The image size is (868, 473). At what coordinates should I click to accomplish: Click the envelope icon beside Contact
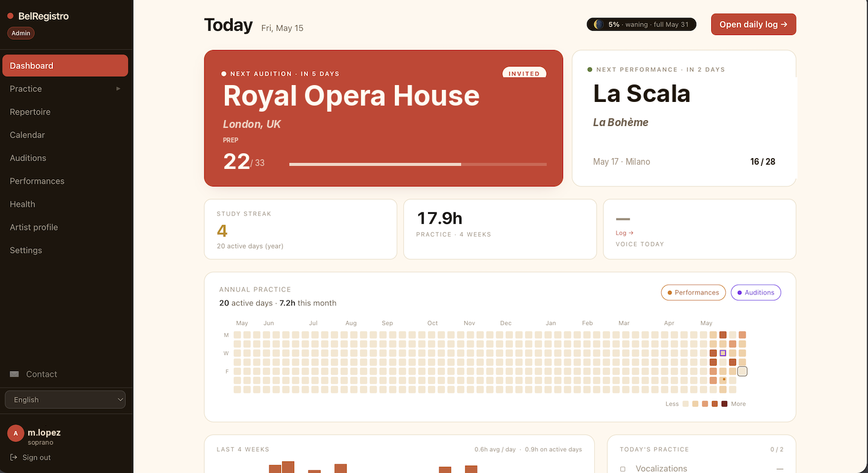tap(14, 374)
